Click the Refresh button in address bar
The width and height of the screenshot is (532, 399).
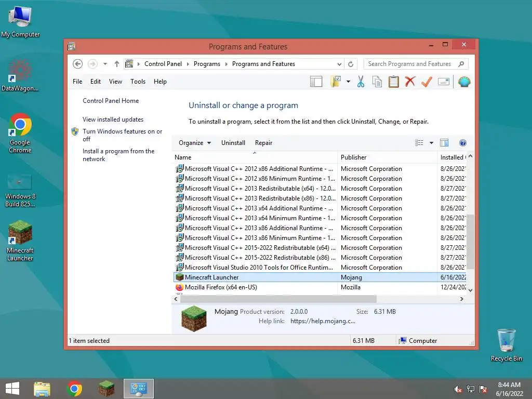(351, 64)
